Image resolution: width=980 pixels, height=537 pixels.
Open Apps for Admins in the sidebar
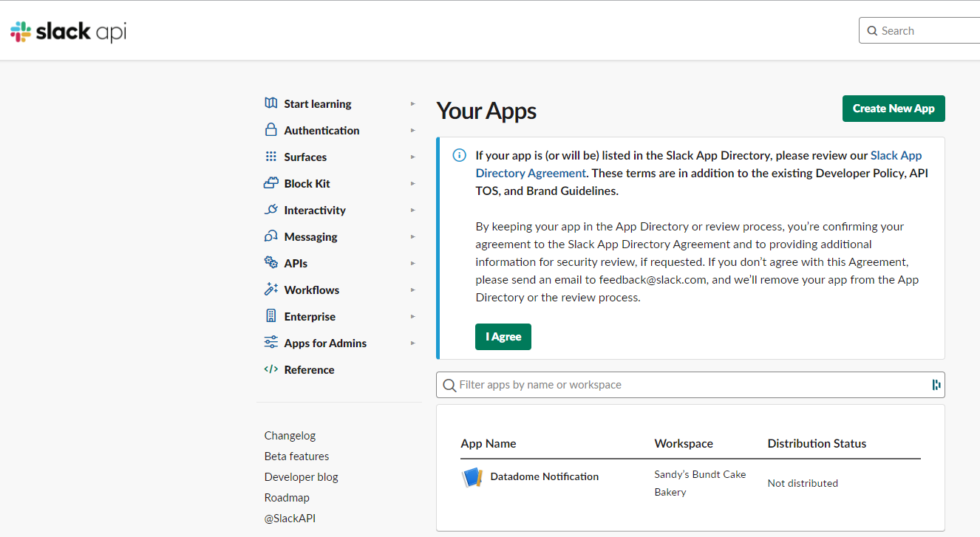[325, 343]
